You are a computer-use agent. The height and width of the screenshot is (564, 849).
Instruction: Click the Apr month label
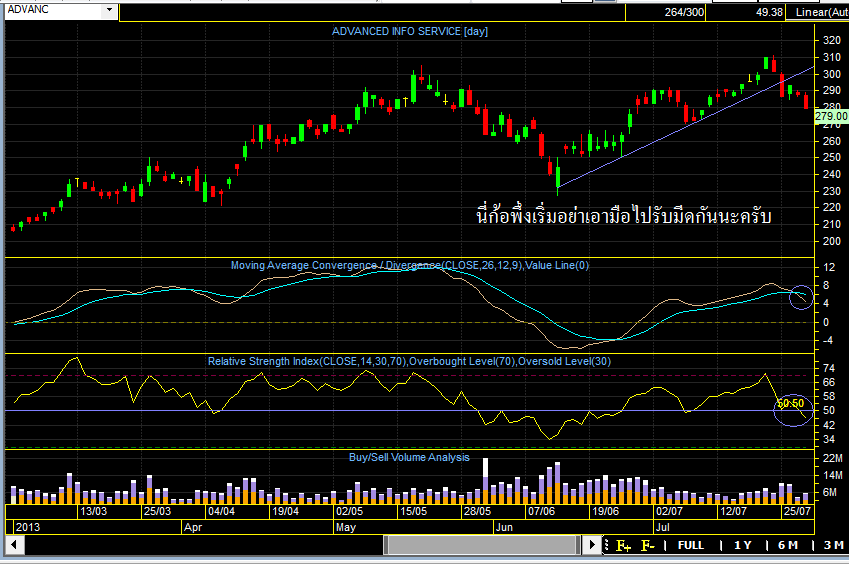tap(193, 527)
